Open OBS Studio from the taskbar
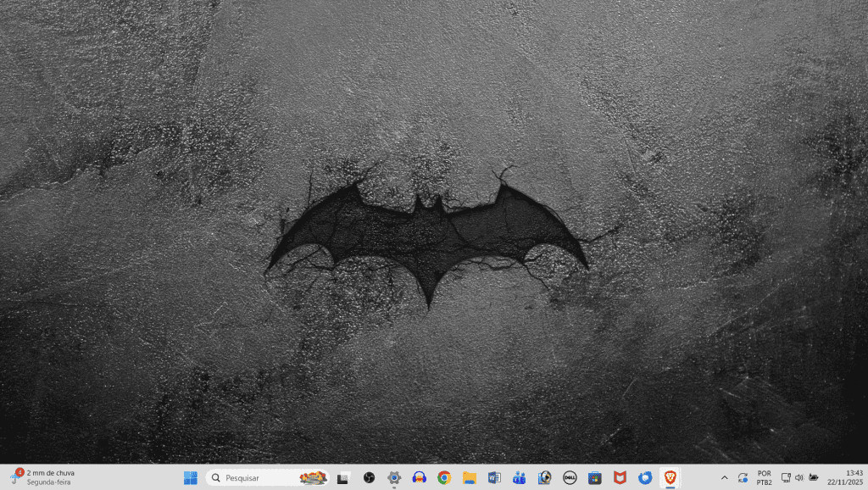 tap(369, 477)
